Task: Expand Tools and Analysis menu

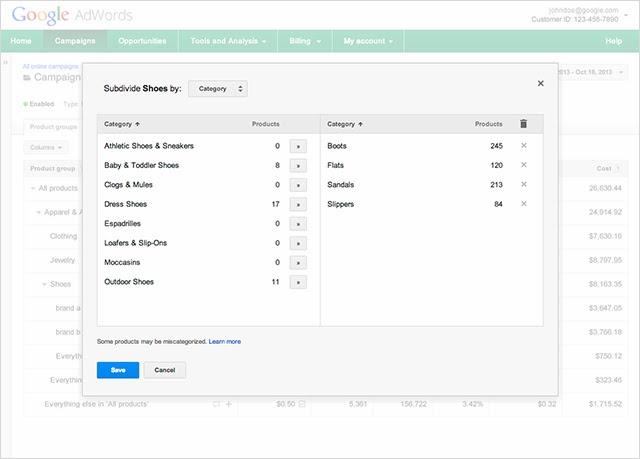Action: point(228,41)
